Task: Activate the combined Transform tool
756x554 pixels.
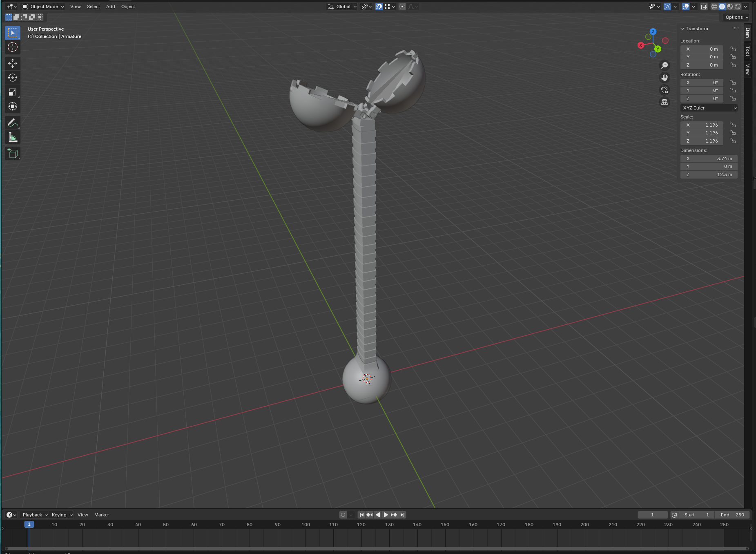Action: click(x=13, y=106)
